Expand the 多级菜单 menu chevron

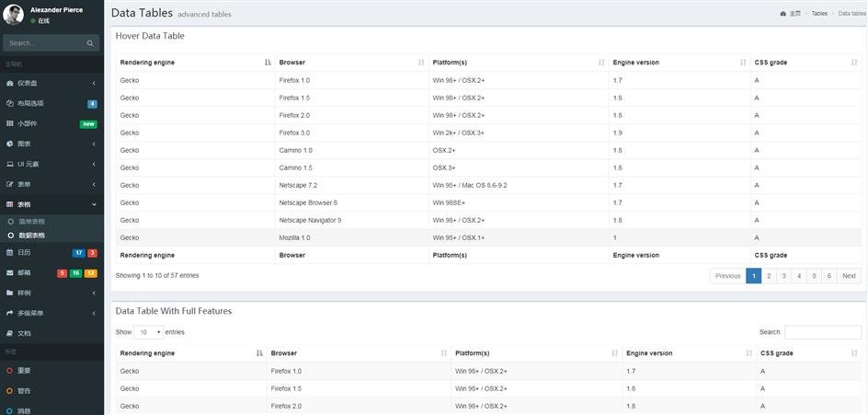coord(94,313)
